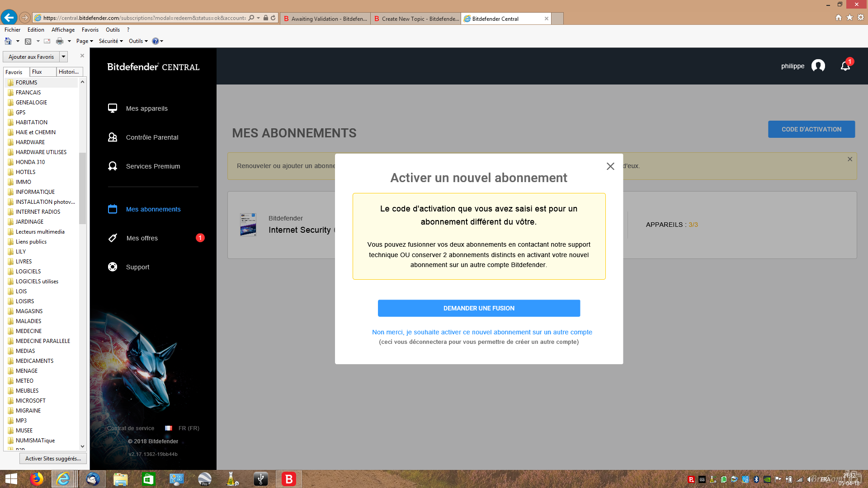
Task: Select Mes abonnements calendar icon
Action: (113, 209)
